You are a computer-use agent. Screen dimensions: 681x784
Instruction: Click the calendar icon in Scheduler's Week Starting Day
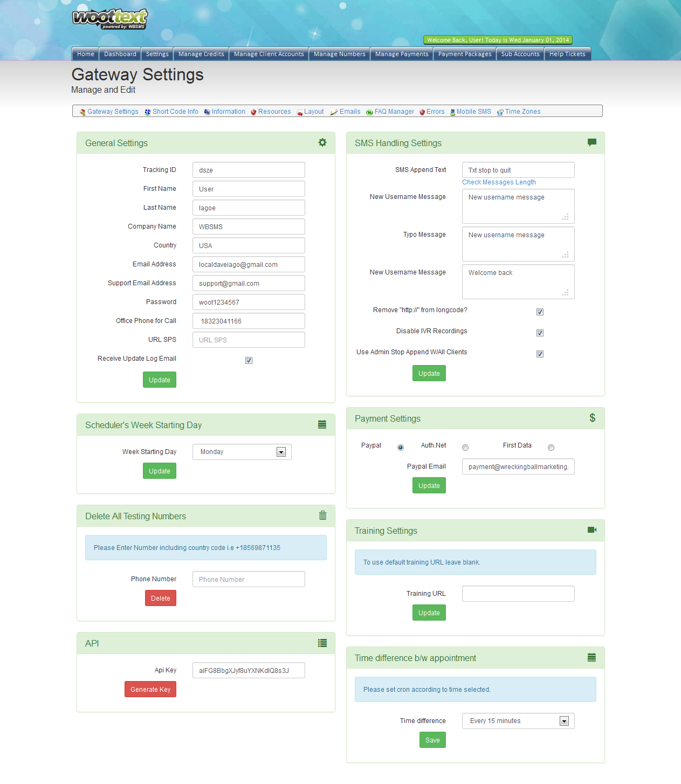click(322, 424)
